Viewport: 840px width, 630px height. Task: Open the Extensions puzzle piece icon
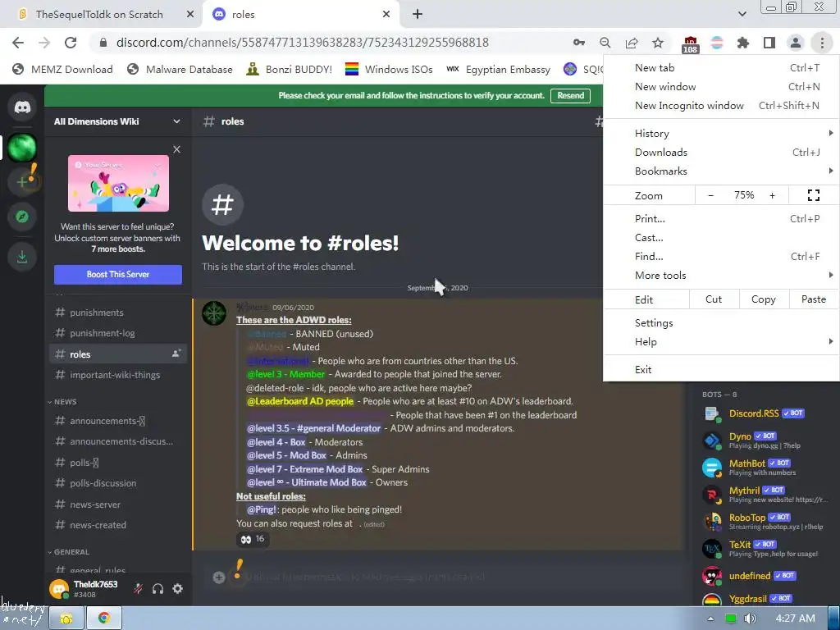click(743, 43)
